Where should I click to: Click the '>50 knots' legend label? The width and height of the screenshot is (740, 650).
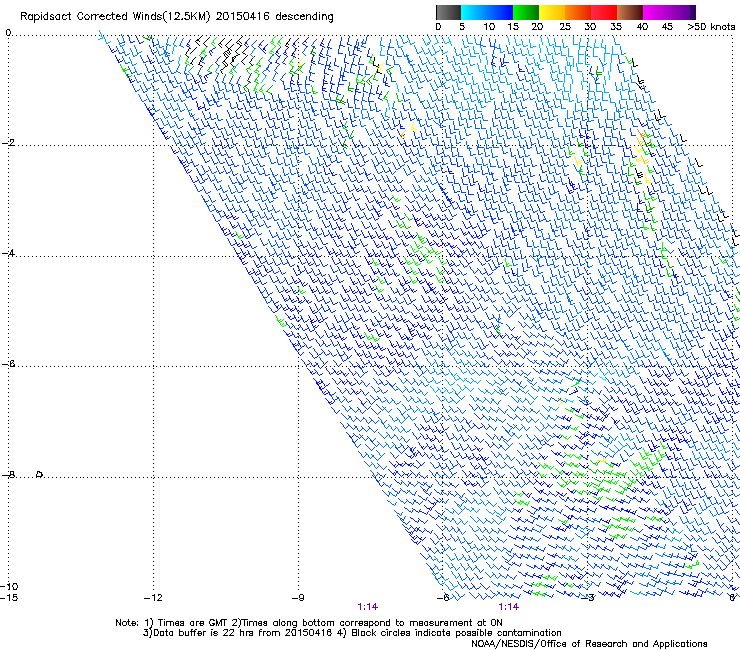tap(711, 27)
